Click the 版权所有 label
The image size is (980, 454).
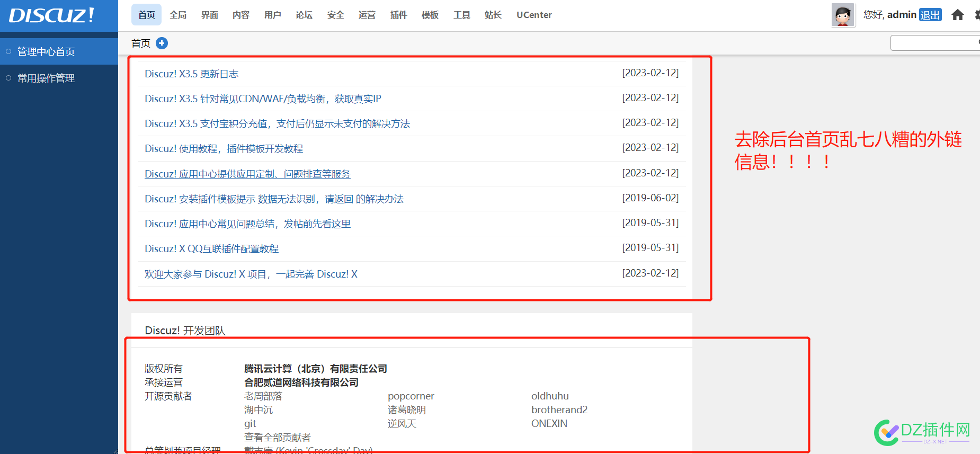coord(164,368)
